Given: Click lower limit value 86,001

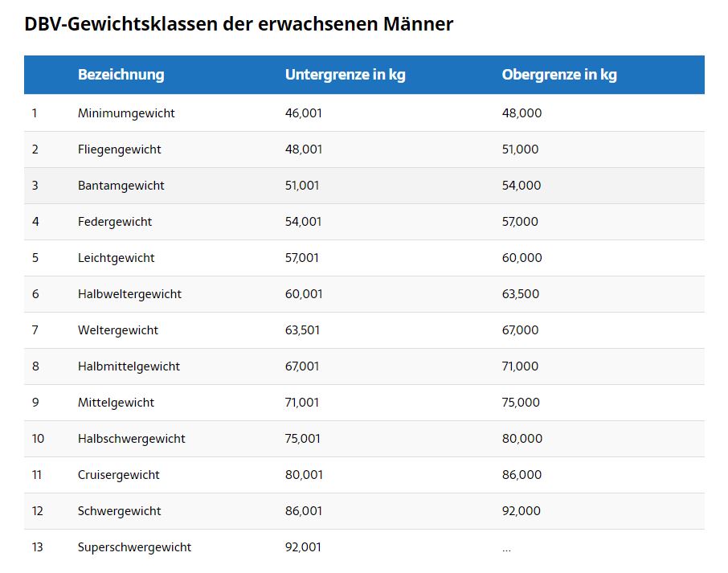Looking at the screenshot, I should tap(304, 512).
